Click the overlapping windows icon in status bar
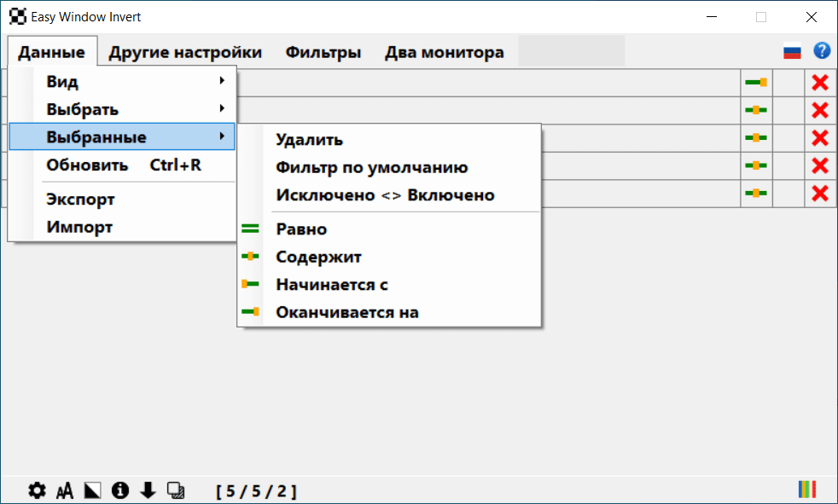The height and width of the screenshot is (504, 838). tap(176, 490)
